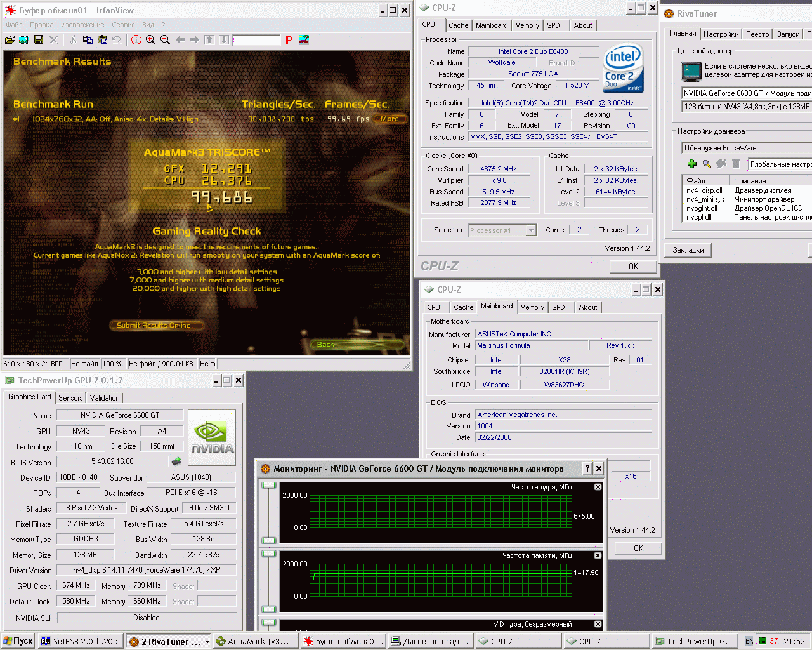This screenshot has width=812, height=650.
Task: Go to next image right arrow
Action: click(195, 40)
